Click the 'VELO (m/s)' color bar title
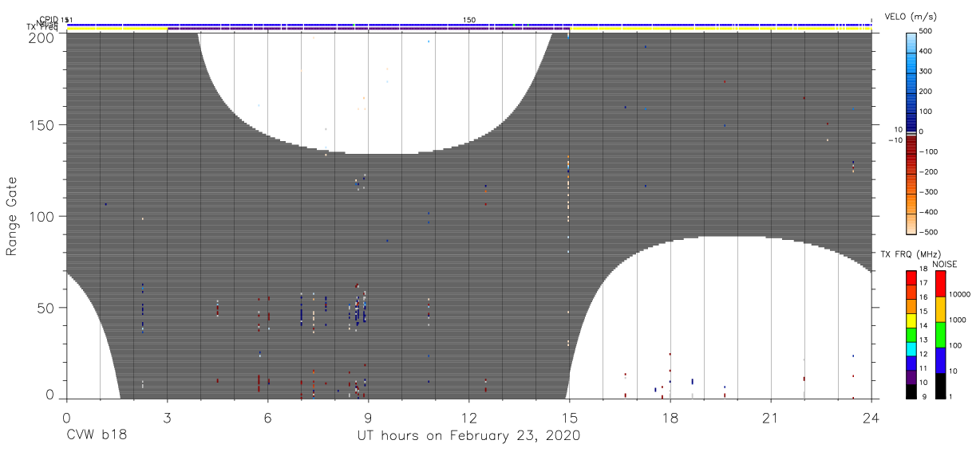The height and width of the screenshot is (452, 980). [x=911, y=17]
